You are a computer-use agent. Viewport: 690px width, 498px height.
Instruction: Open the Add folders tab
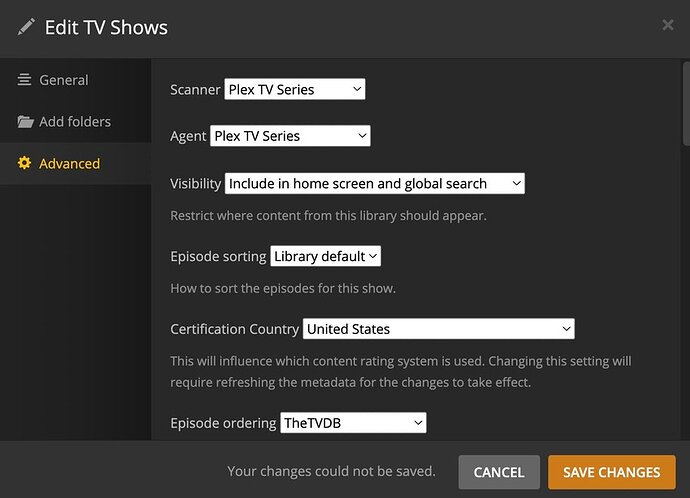(x=76, y=122)
